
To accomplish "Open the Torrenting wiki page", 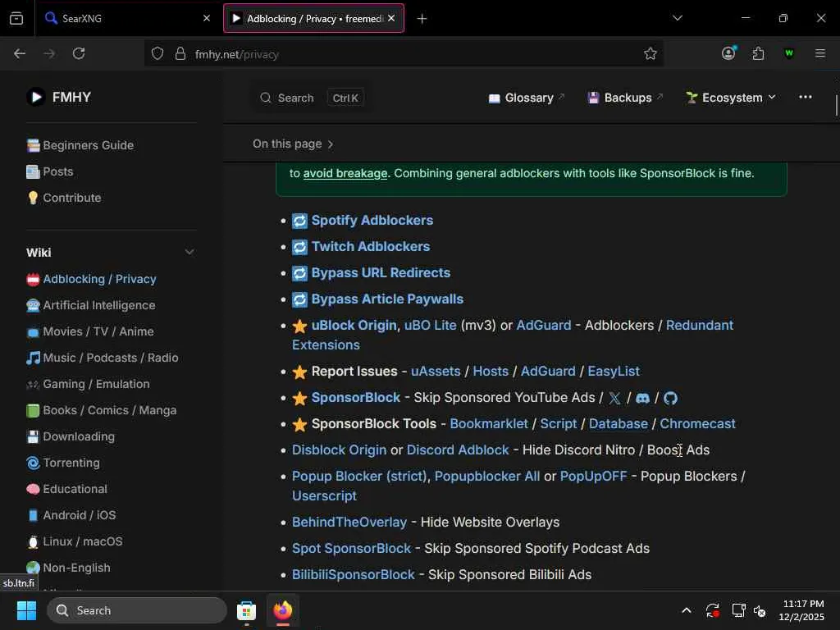I will tap(63, 463).
